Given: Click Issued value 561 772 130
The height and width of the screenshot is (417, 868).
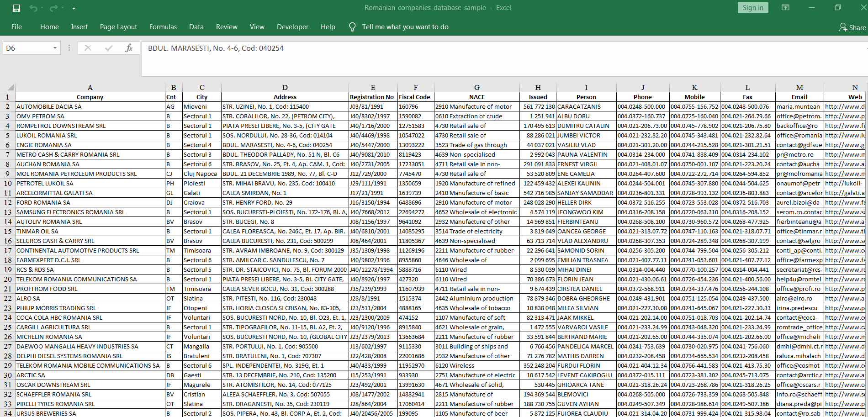Looking at the screenshot, I should click(x=538, y=106).
